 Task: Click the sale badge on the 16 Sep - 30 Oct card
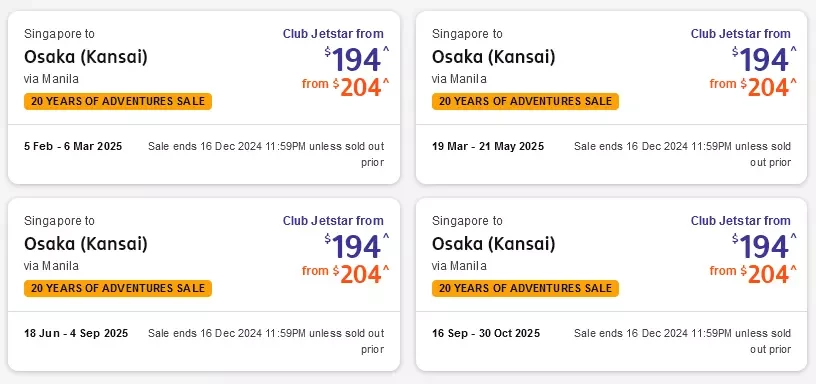click(x=525, y=288)
